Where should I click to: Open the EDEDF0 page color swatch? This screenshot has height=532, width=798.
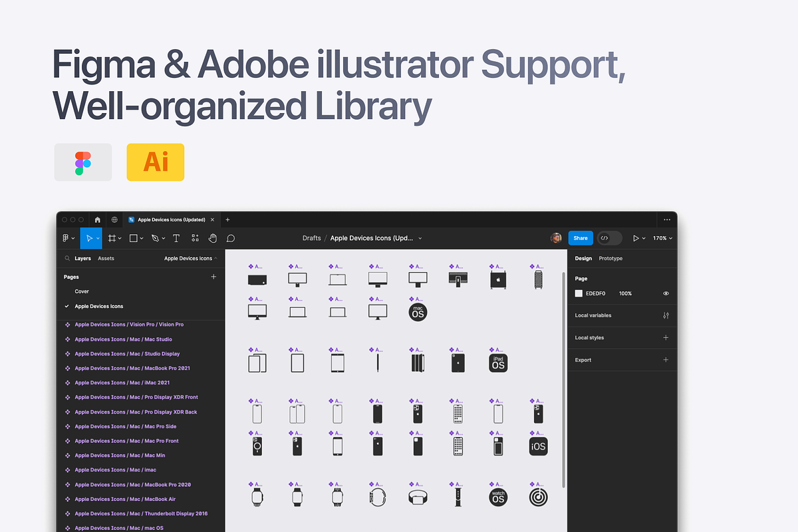coord(579,293)
